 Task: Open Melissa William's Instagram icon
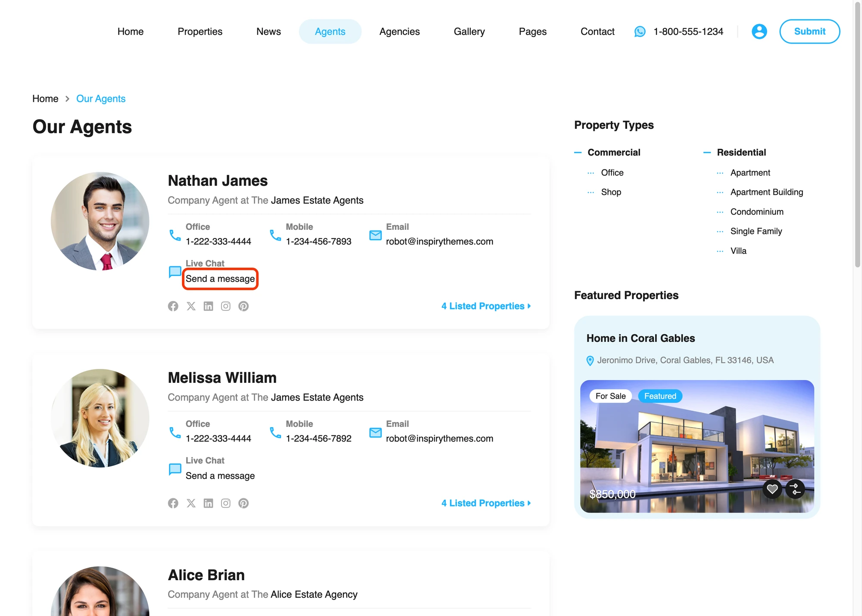click(x=225, y=503)
